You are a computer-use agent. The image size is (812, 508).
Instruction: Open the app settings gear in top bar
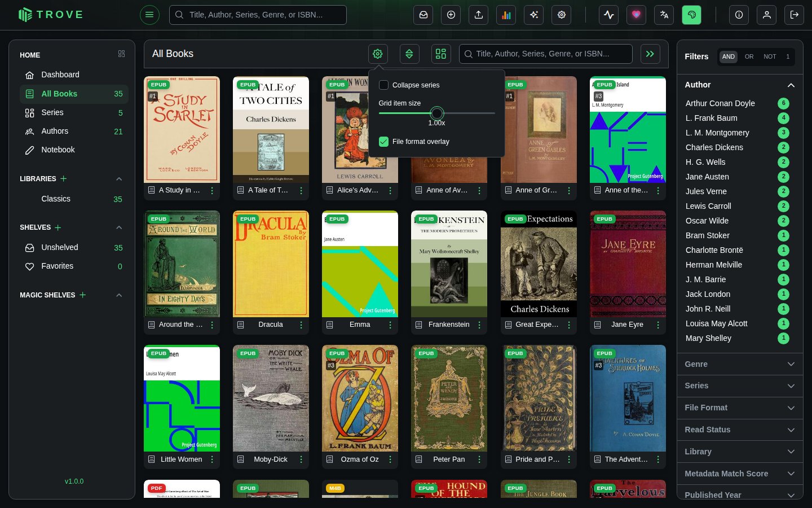click(x=562, y=15)
